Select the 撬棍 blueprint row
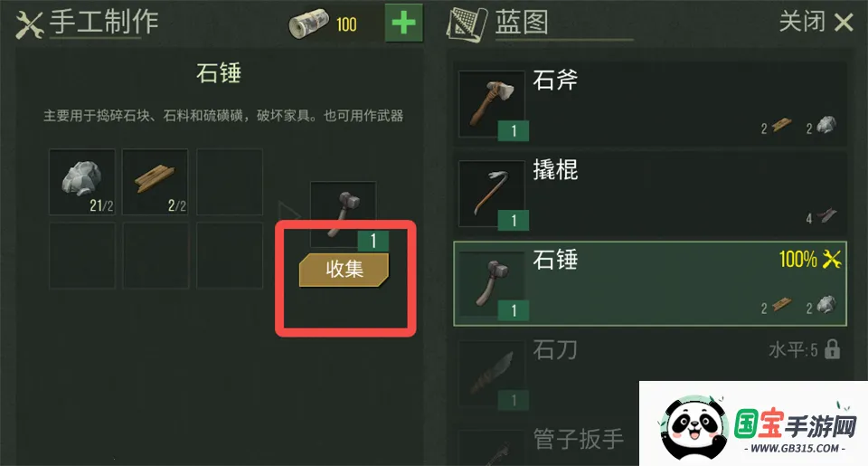This screenshot has height=466, width=868. pos(650,194)
